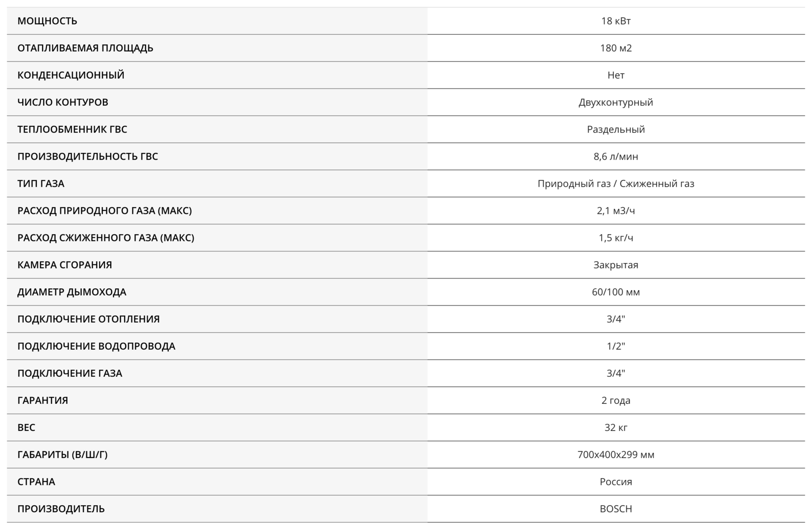Image resolution: width=812 pixels, height=531 pixels.
Task: Click the РАСХОД СЖИЖЕННОГО ГАЗА (МАКС) label
Action: point(106,237)
